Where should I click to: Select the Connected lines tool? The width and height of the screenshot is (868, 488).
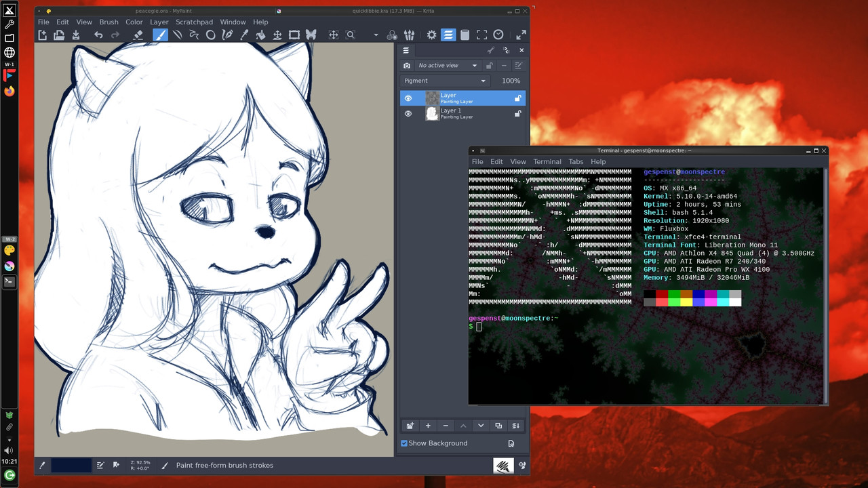click(x=194, y=35)
